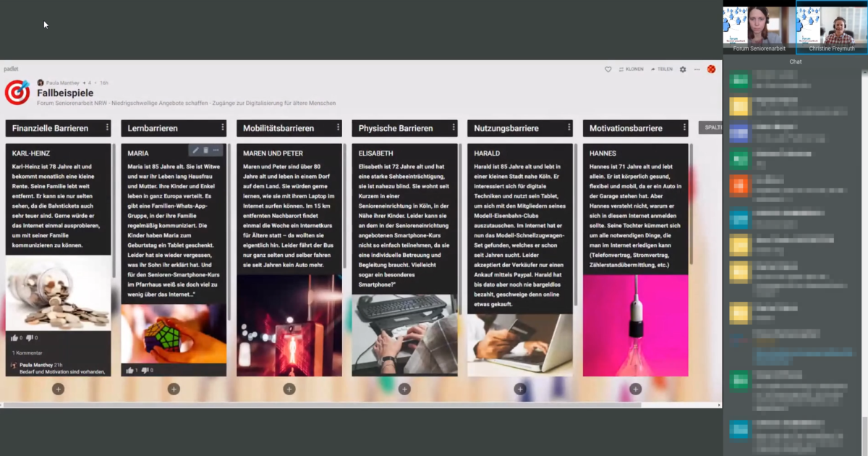Image resolution: width=868 pixels, height=456 pixels.
Task: Click the Physische Barrieren column title
Action: (x=396, y=128)
